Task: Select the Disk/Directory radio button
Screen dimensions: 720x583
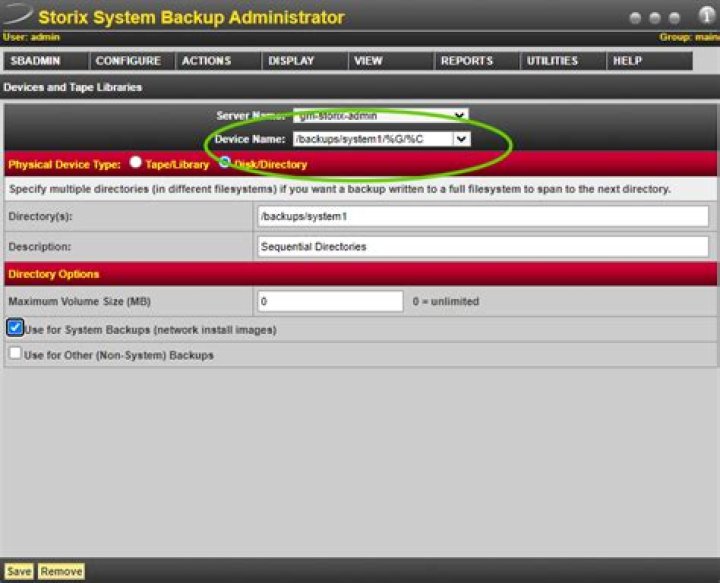Action: [x=225, y=162]
